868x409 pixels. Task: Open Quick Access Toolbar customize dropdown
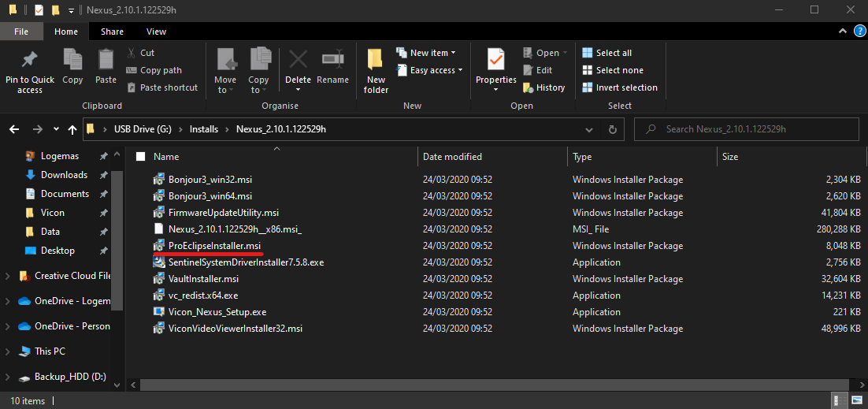coord(71,10)
